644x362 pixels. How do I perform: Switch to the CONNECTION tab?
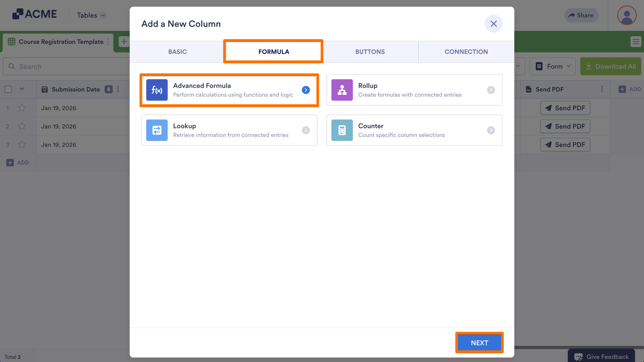pos(466,52)
